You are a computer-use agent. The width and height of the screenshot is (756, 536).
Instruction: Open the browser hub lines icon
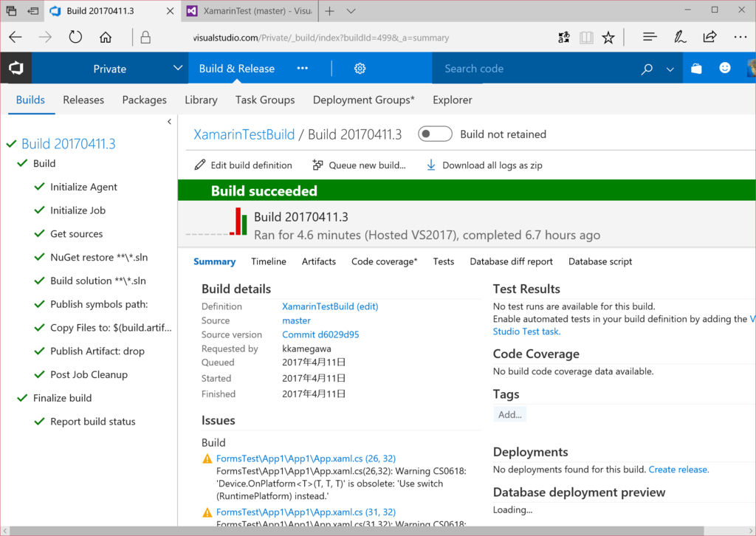click(650, 37)
